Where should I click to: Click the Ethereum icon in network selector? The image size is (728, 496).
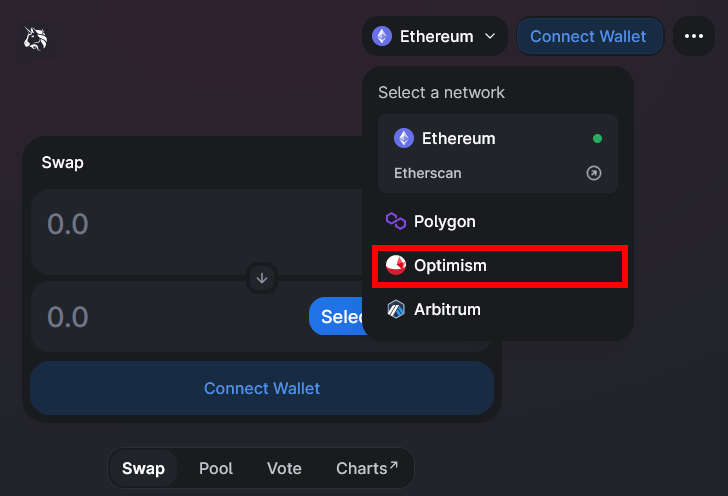[x=381, y=36]
